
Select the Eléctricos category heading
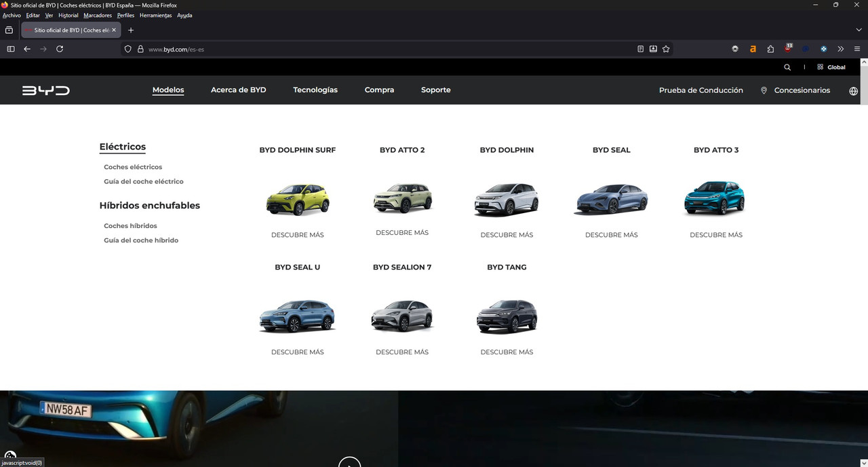[123, 147]
